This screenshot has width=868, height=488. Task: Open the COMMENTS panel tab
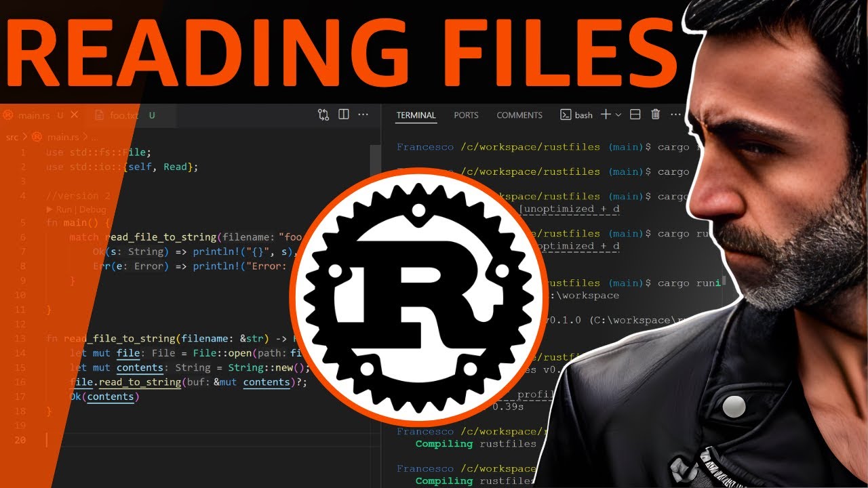pos(519,115)
